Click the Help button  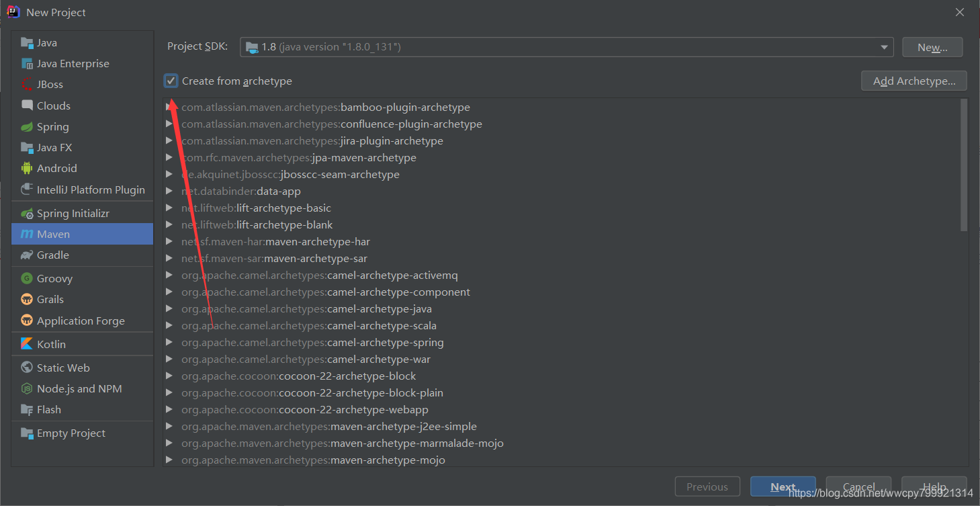pyautogui.click(x=934, y=487)
